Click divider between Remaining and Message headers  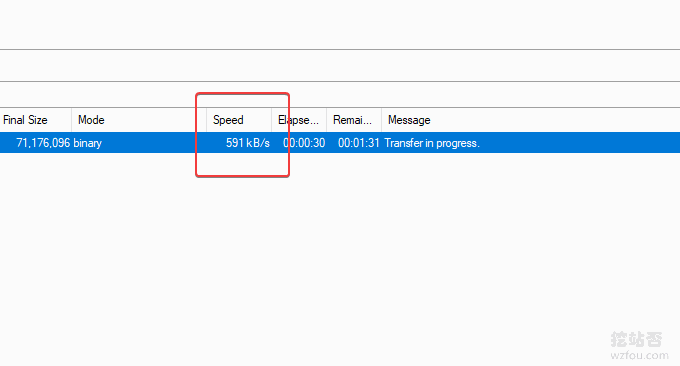[x=382, y=120]
